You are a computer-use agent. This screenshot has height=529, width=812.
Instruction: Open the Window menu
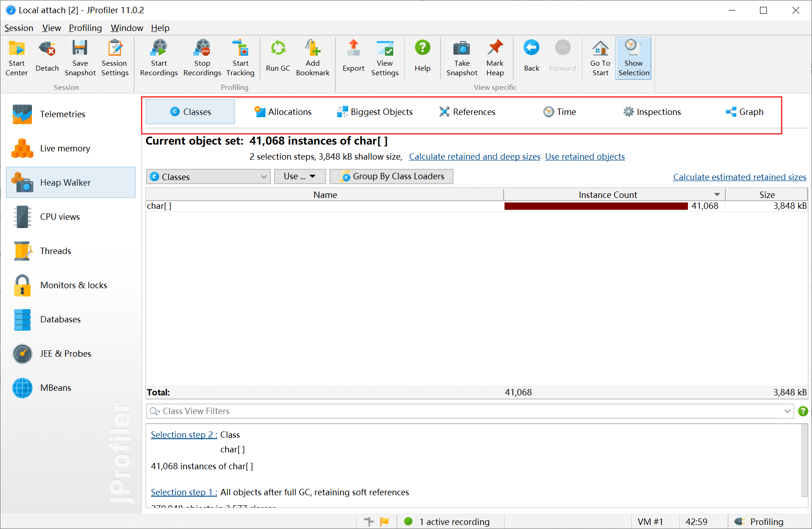pos(127,28)
